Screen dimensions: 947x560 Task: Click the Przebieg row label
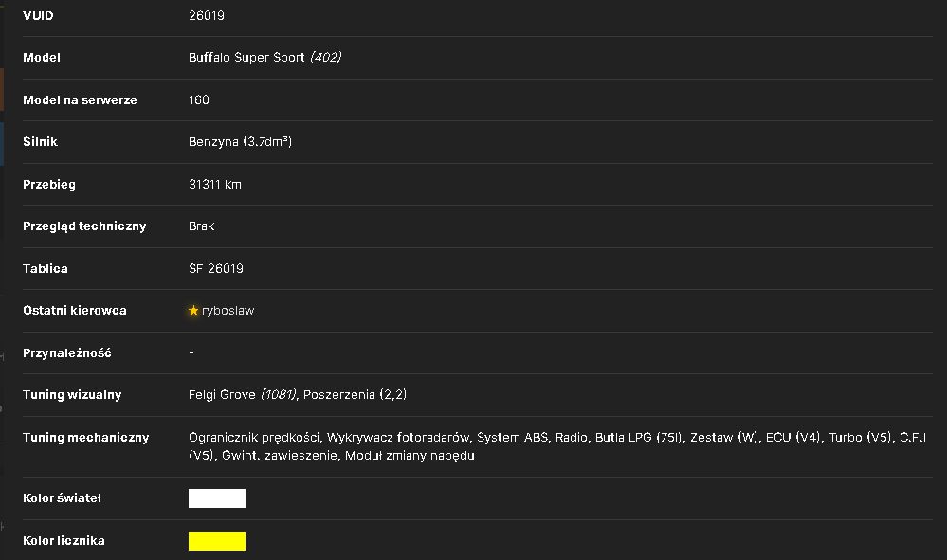click(x=49, y=185)
